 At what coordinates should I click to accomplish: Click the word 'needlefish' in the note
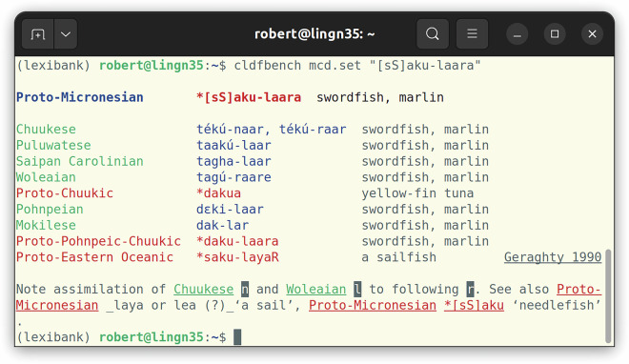click(557, 305)
